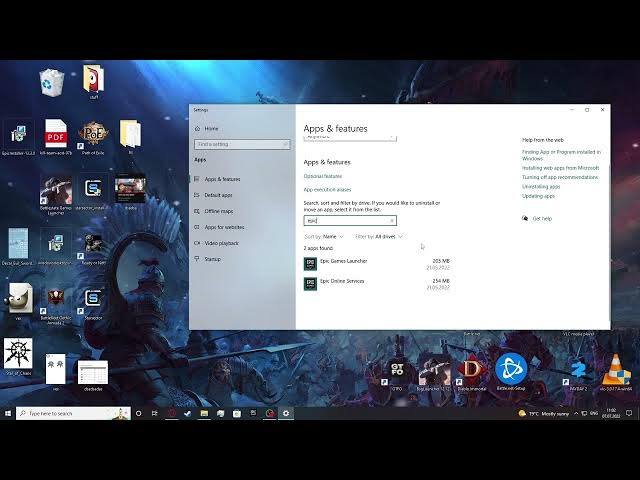Open the App execution aliases link
640x480 pixels.
[327, 189]
